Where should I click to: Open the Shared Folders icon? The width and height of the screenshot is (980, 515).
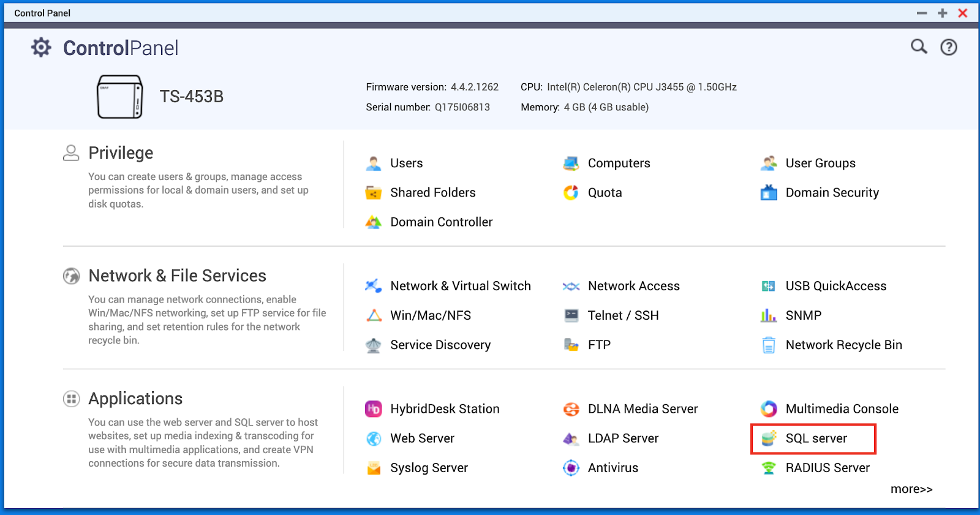coord(374,193)
